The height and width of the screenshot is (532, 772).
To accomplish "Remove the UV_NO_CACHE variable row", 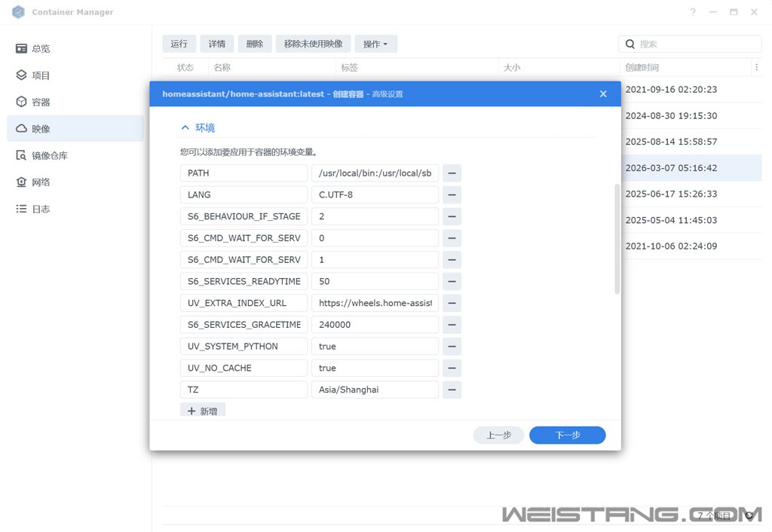I will click(x=452, y=368).
